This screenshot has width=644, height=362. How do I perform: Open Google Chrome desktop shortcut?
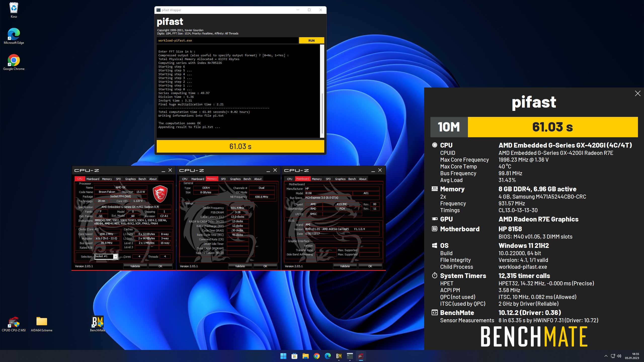(x=14, y=62)
